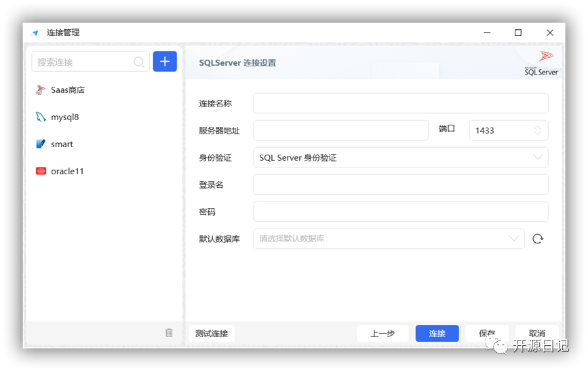
Task: Select the mysql8 connection row
Action: [x=104, y=117]
